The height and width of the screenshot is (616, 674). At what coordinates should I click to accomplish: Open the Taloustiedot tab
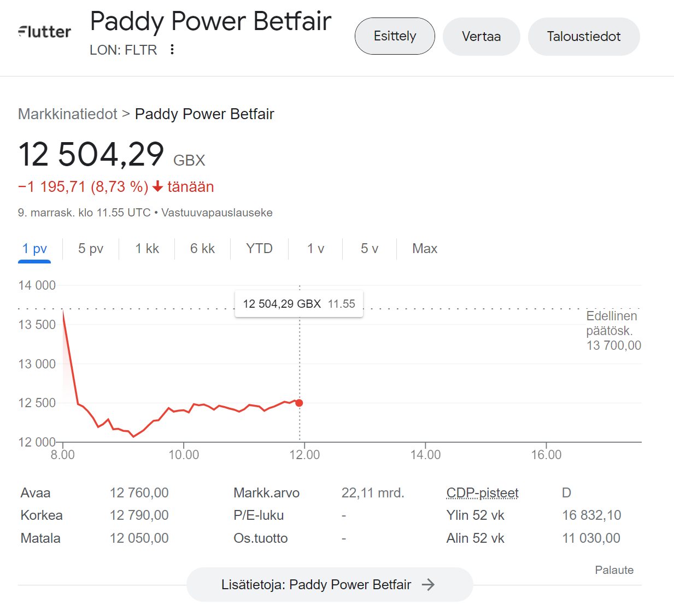[583, 37]
